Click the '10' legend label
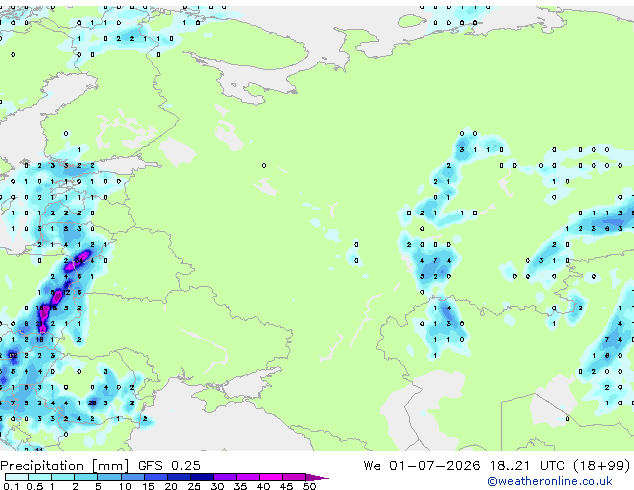 pyautogui.click(x=125, y=486)
